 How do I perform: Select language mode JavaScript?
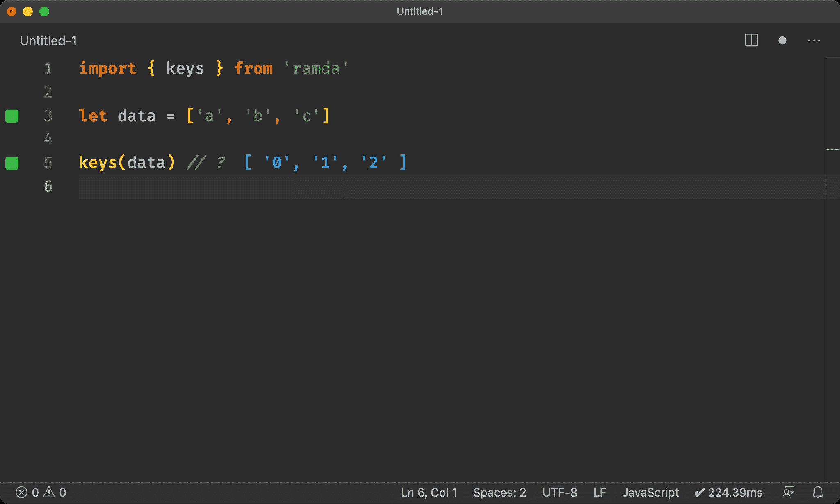pyautogui.click(x=651, y=492)
